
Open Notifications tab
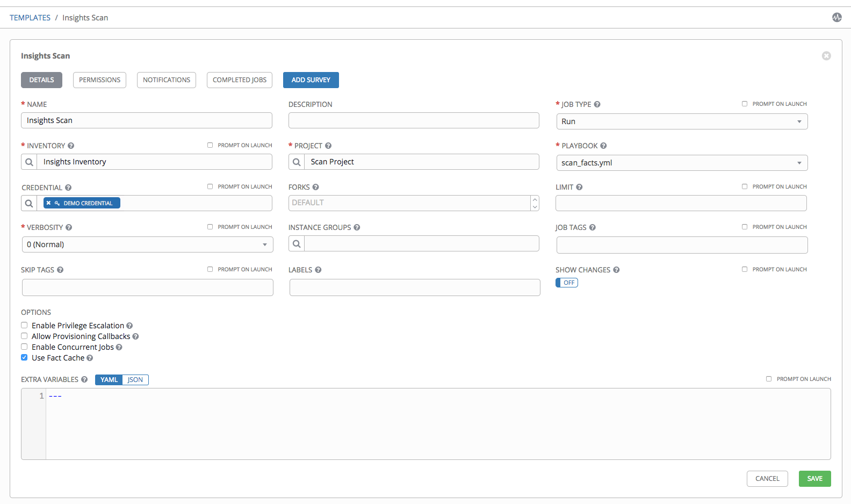pyautogui.click(x=167, y=80)
